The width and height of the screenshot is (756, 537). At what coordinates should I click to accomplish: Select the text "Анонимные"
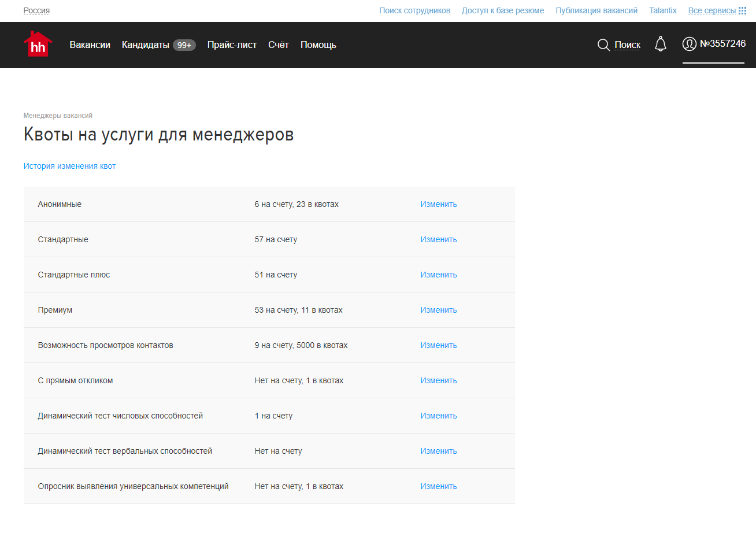[x=60, y=204]
